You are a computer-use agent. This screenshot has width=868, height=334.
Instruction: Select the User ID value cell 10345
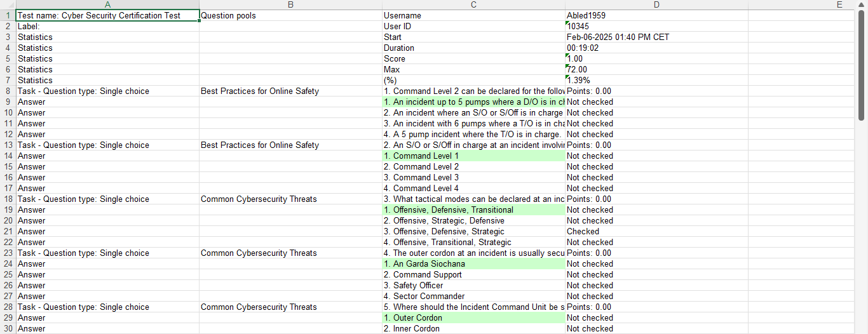coord(656,26)
